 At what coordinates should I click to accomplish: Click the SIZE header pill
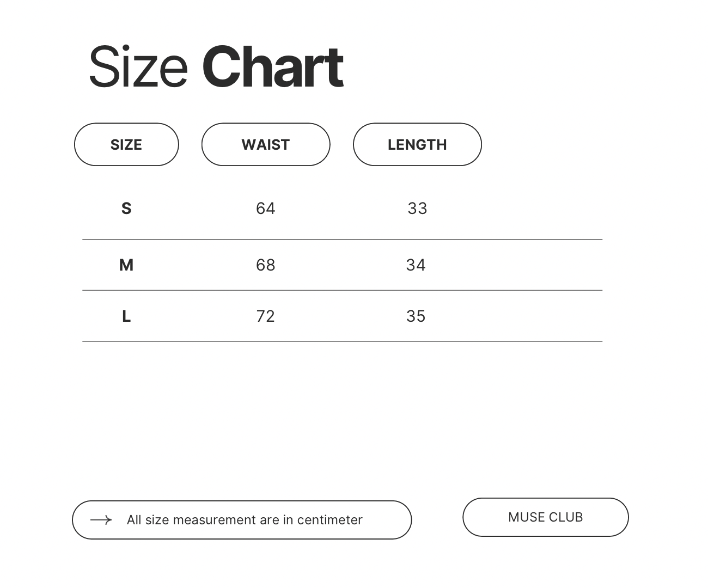[126, 144]
